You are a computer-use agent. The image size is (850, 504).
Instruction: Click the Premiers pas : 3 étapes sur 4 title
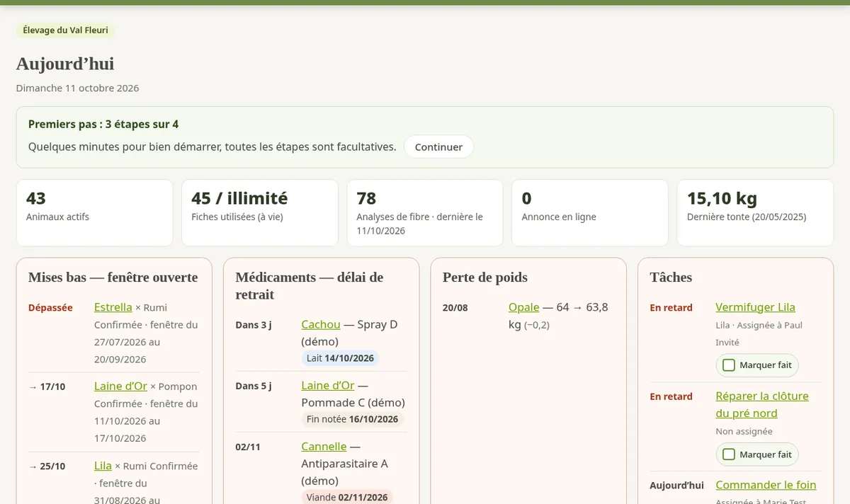[103, 125]
